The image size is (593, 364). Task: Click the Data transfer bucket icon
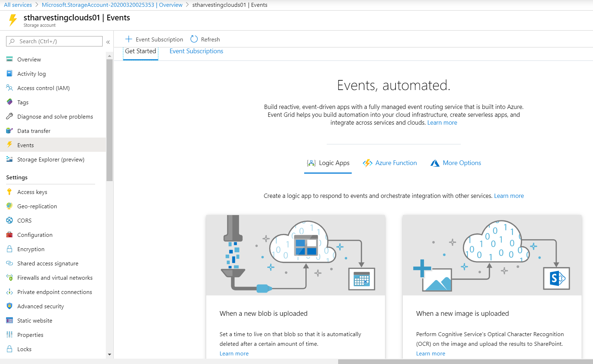click(x=10, y=131)
